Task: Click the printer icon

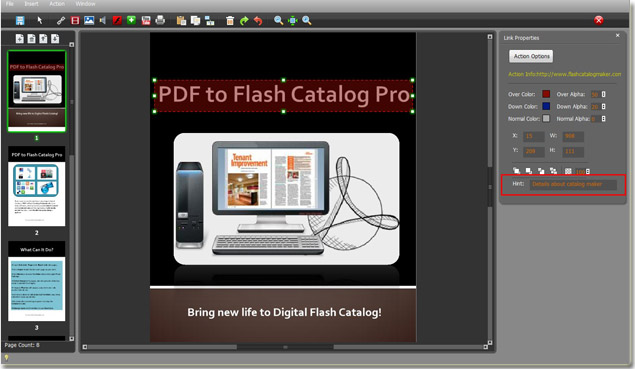Action: (160, 20)
